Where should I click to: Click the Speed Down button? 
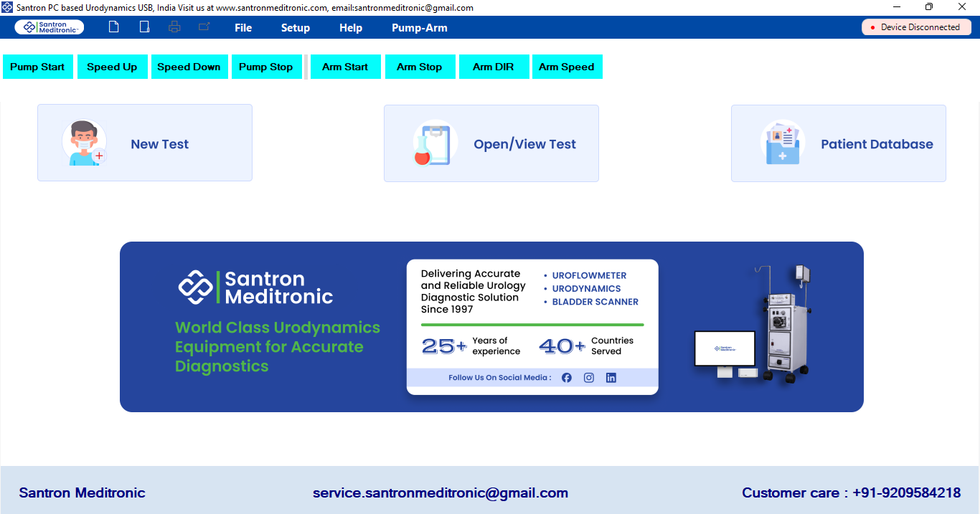pyautogui.click(x=189, y=67)
